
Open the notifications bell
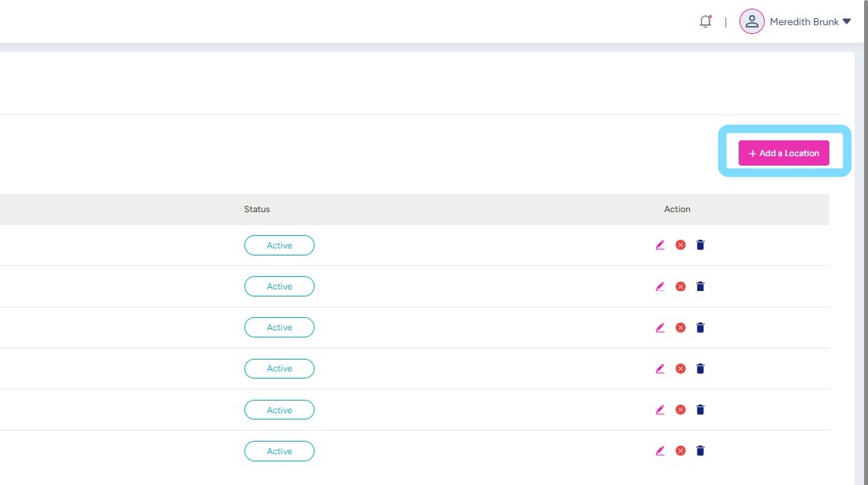click(705, 22)
